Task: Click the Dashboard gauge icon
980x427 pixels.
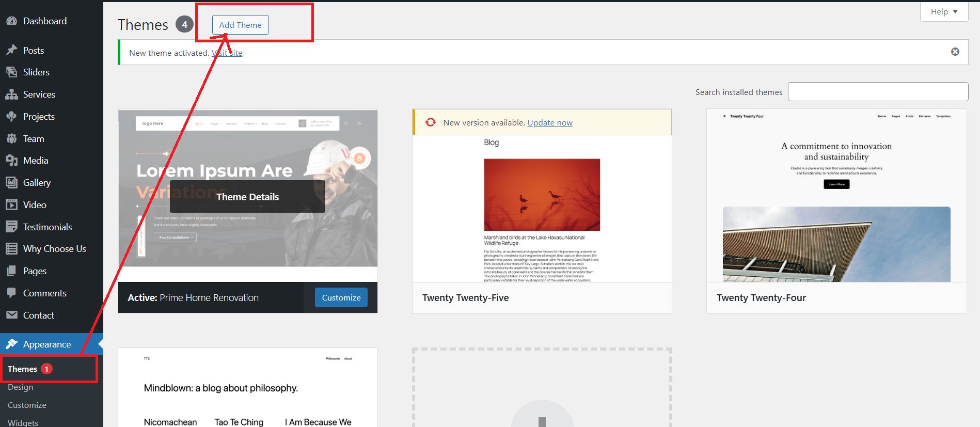Action: (11, 21)
